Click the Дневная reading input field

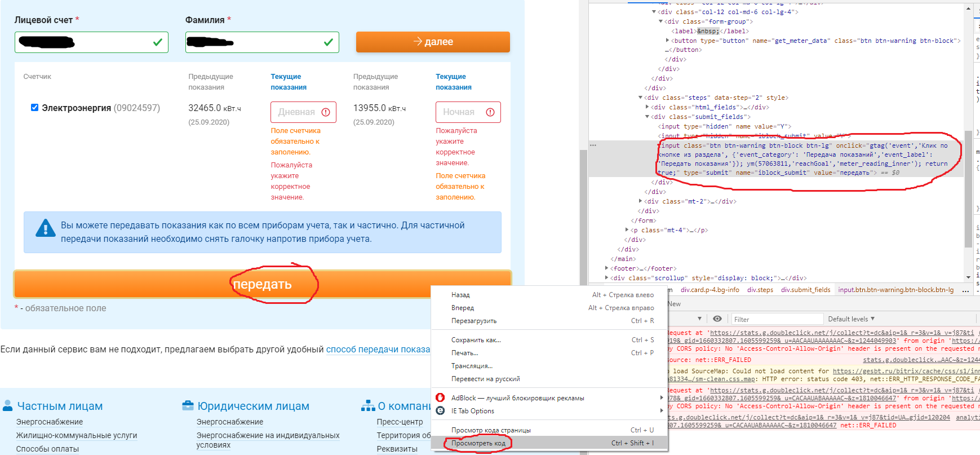pos(303,112)
